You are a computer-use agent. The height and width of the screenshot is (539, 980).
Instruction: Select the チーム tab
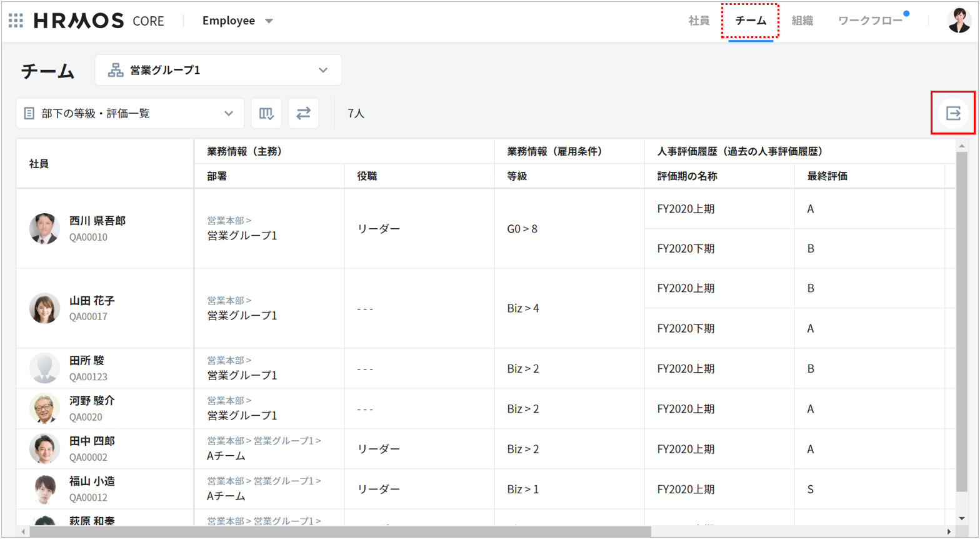751,21
